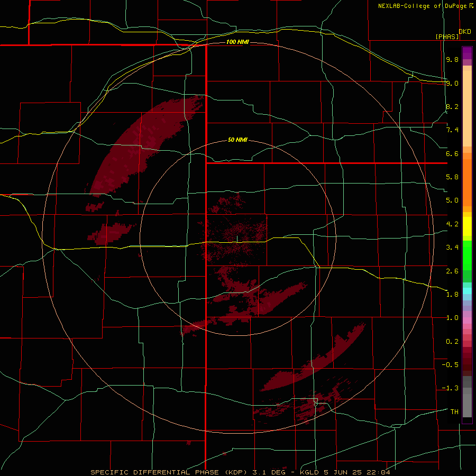The height and width of the screenshot is (476, 476).
Task: Click the -0.5 value on the color scale
Action: 450,365
